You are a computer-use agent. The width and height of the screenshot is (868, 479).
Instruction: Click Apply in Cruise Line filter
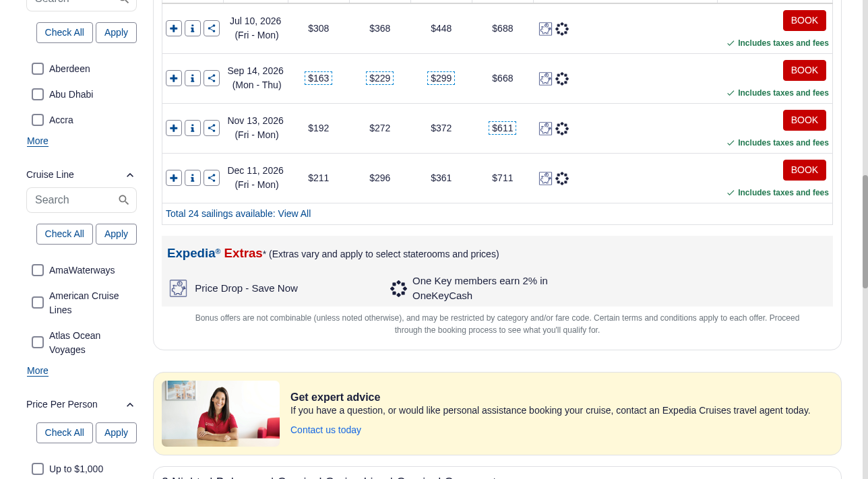(116, 234)
